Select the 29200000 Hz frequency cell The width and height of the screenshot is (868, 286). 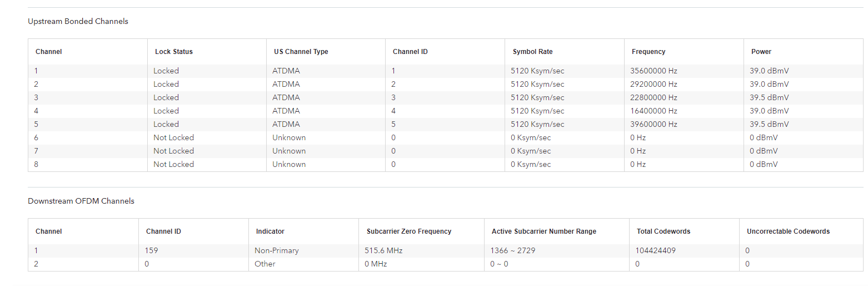pos(654,84)
